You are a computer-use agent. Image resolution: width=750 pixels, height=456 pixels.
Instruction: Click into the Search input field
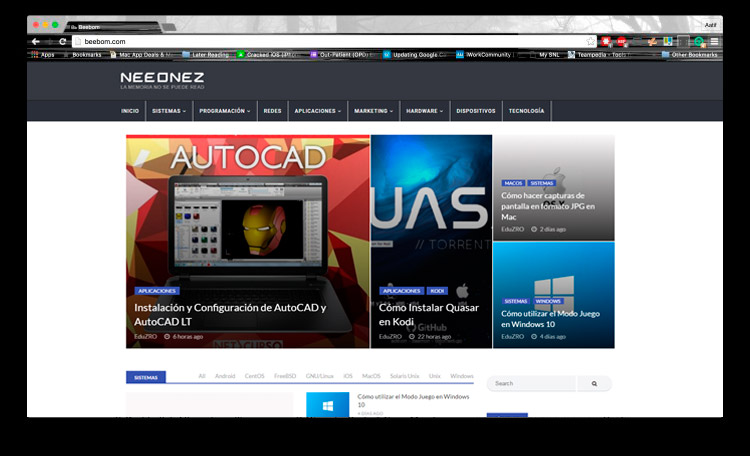pos(532,383)
